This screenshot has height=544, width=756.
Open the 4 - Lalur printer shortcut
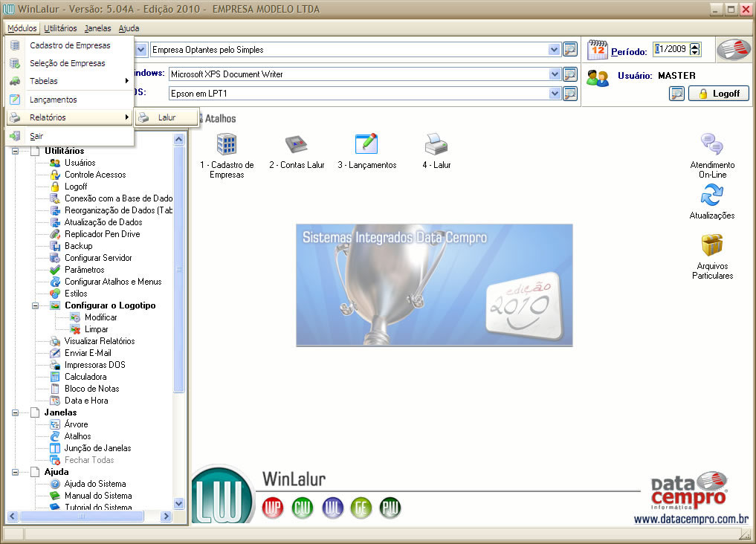tap(436, 144)
